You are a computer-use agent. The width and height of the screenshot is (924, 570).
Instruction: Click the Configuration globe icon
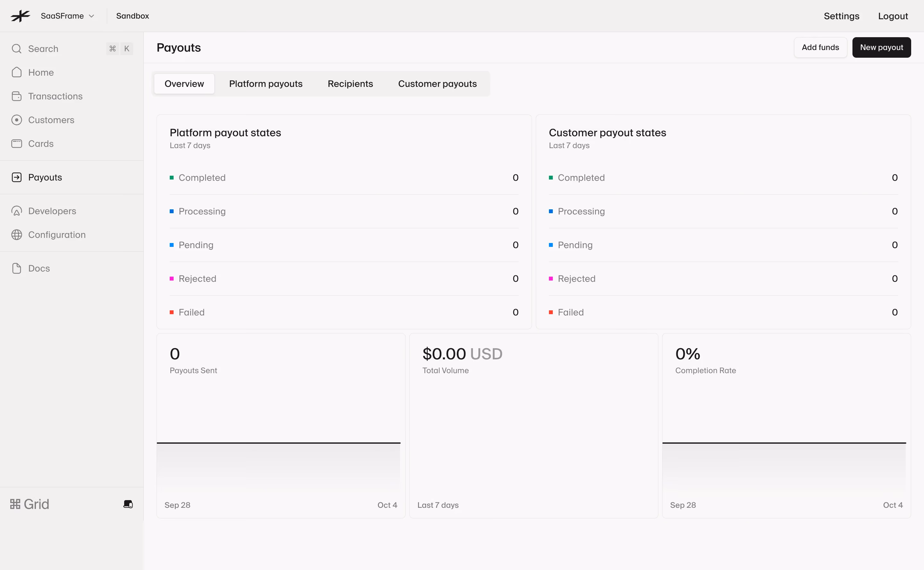[17, 234]
